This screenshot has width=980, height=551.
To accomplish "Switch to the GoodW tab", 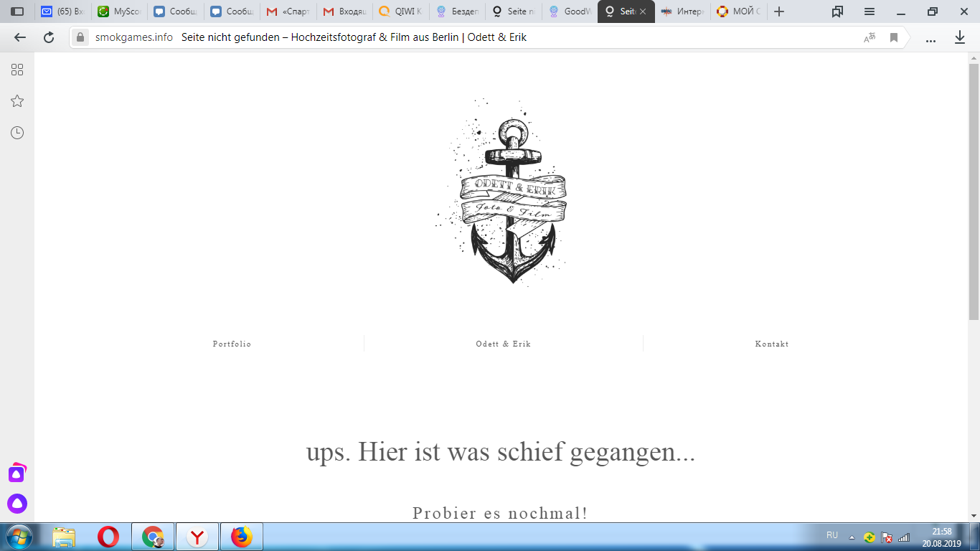I will (x=569, y=11).
